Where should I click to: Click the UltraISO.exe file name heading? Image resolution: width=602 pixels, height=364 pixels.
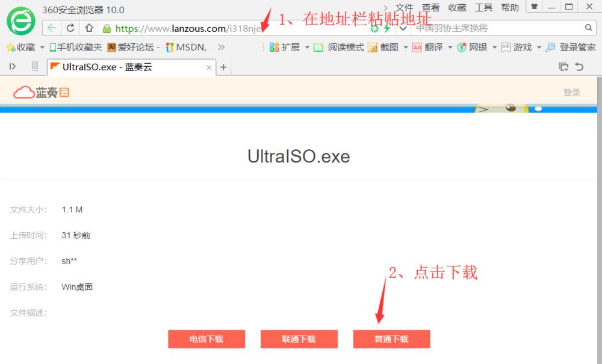coord(299,156)
